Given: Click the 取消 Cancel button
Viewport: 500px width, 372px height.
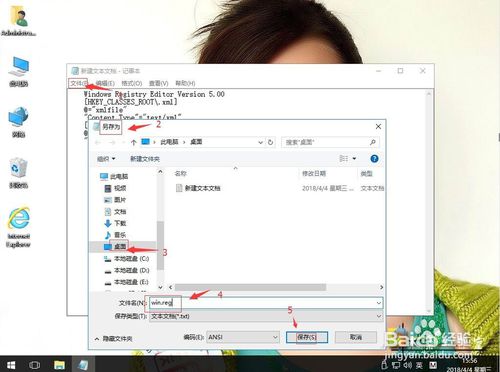Looking at the screenshot, I should [x=356, y=337].
